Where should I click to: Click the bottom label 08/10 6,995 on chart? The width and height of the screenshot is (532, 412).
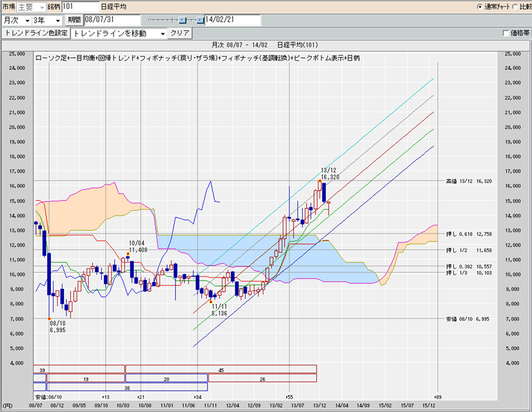(x=58, y=327)
